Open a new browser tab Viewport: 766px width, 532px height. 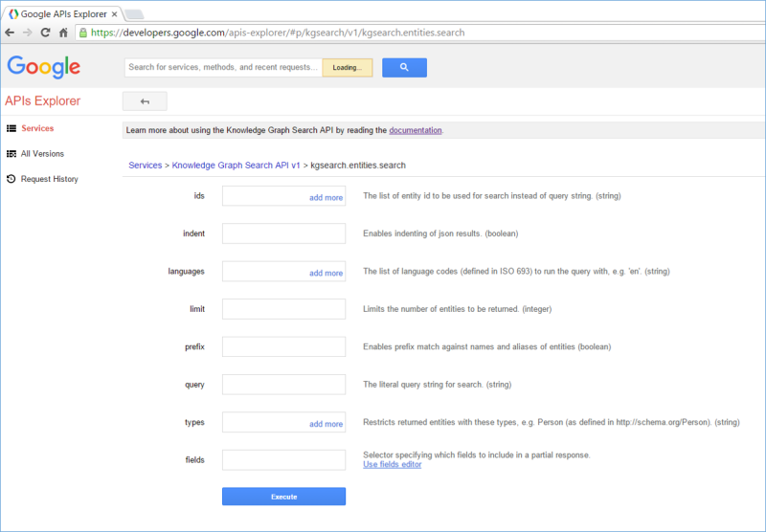click(133, 14)
